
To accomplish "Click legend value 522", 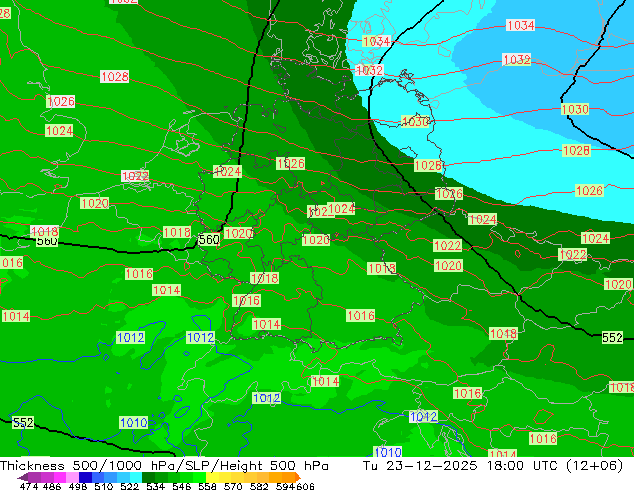I will (x=129, y=486).
